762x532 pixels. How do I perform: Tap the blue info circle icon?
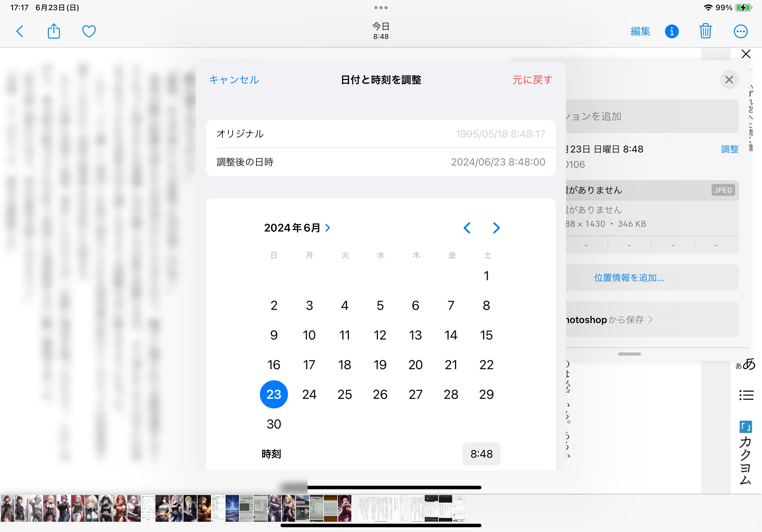[x=671, y=32]
